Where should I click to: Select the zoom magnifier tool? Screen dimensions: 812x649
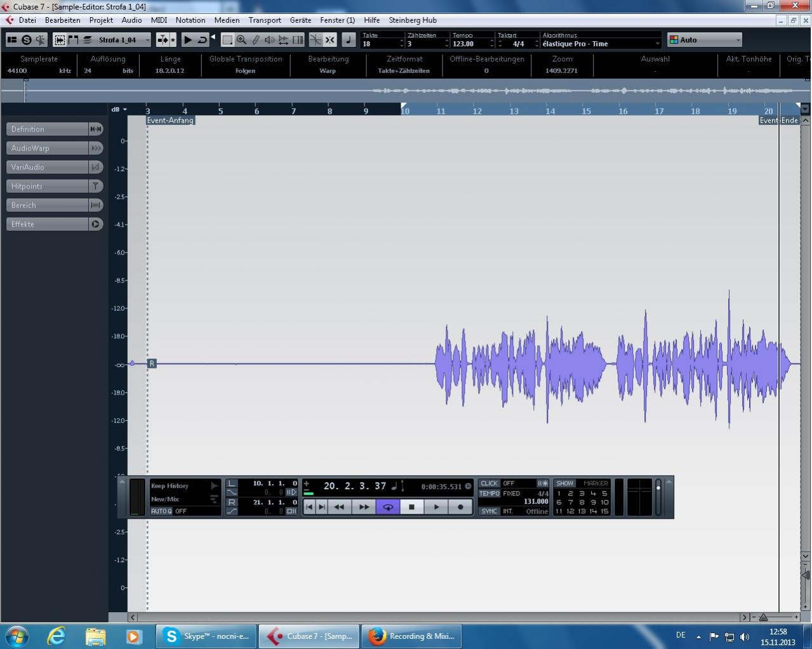click(x=241, y=40)
